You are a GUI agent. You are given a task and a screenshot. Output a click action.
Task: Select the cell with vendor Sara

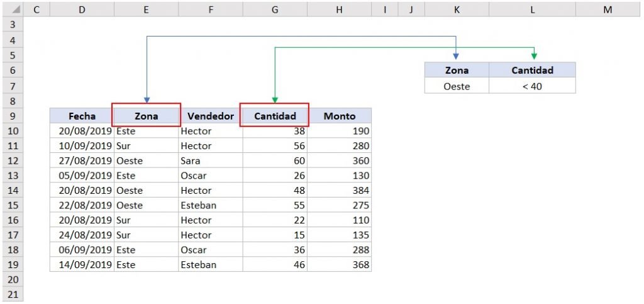191,160
